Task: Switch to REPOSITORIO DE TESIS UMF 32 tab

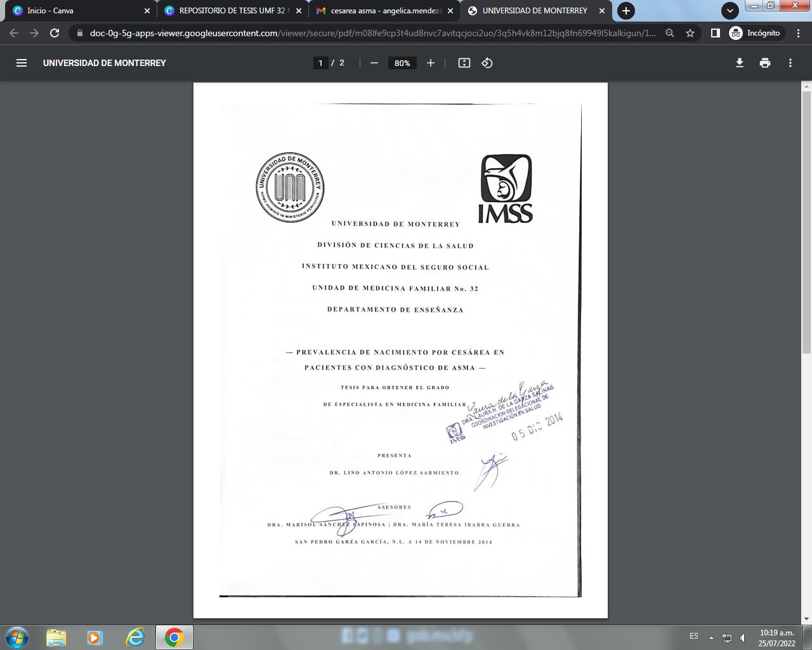Action: click(232, 11)
